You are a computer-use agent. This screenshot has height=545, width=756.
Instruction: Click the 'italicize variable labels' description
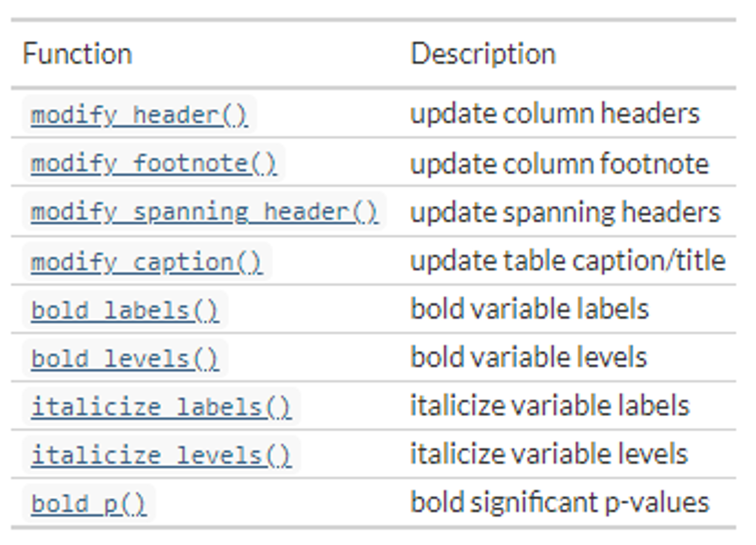pos(550,406)
